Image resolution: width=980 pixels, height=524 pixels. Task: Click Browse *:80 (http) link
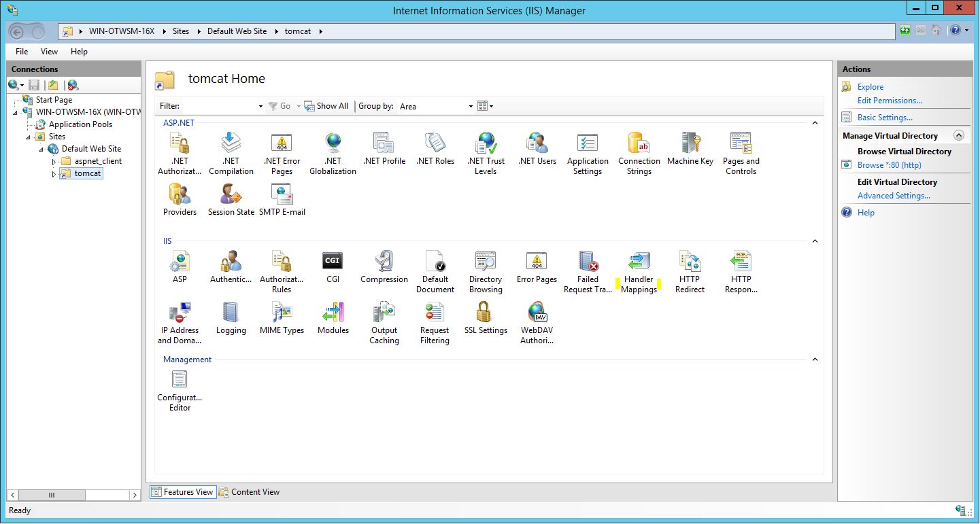890,165
